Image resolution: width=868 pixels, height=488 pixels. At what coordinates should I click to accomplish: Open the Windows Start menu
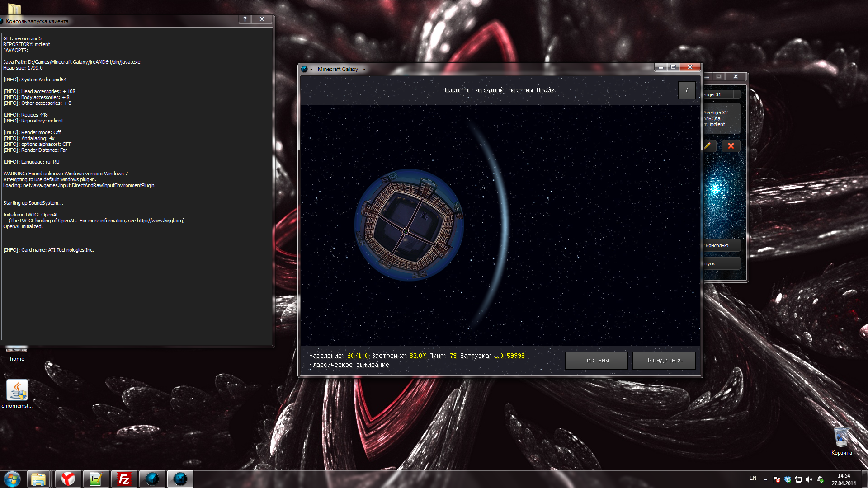click(12, 479)
